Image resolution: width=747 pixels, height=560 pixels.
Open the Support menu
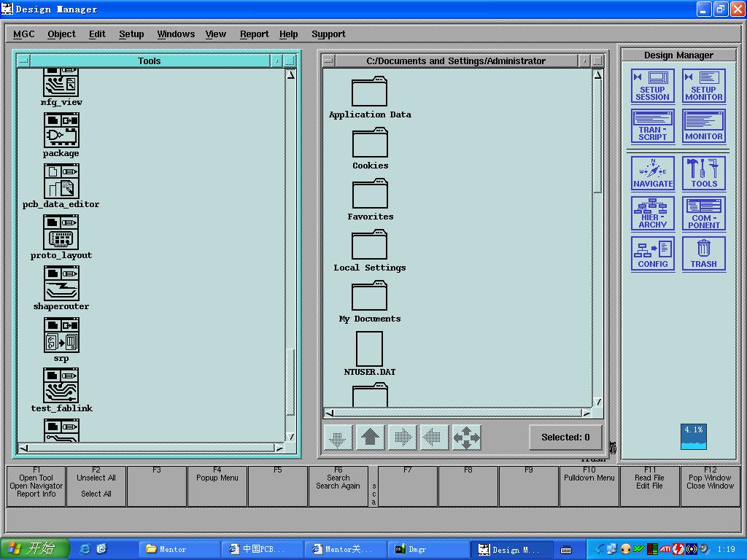pos(329,34)
